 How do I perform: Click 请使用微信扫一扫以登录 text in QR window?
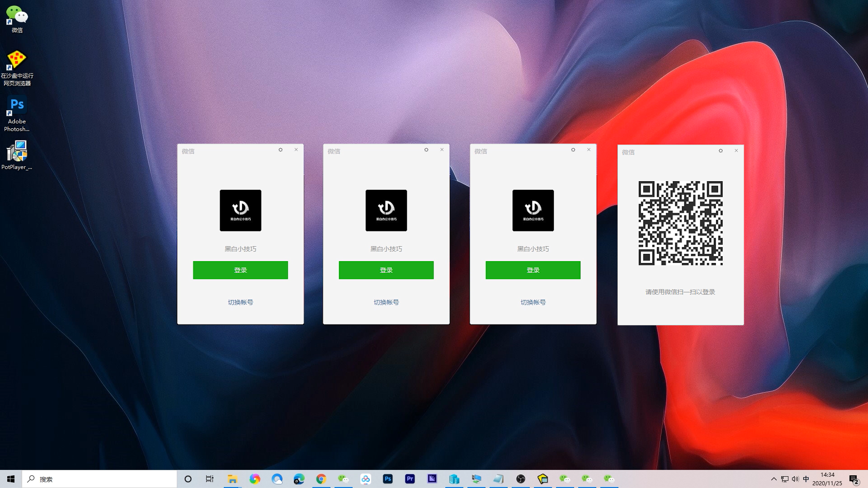tap(680, 292)
